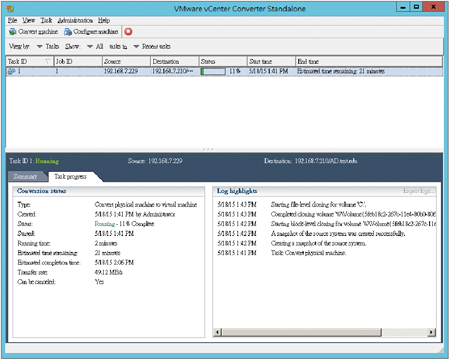This screenshot has width=450, height=360.
Task: Click the Export logs link
Action: (x=419, y=191)
